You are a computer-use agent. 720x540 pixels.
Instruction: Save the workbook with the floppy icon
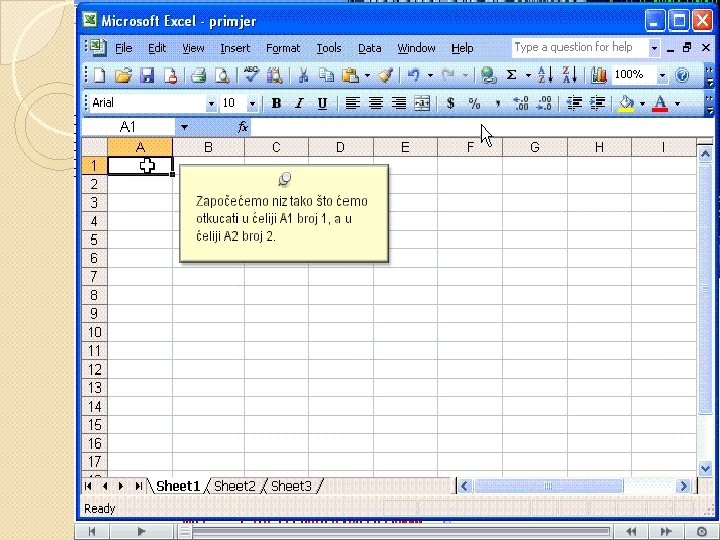(x=147, y=75)
